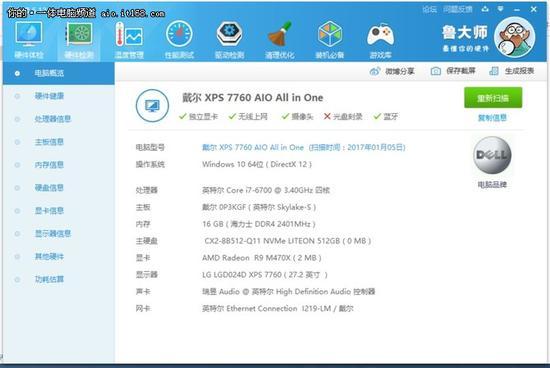Click the green 重新扫描 rescan button
This screenshot has width=550, height=368.
(x=493, y=98)
